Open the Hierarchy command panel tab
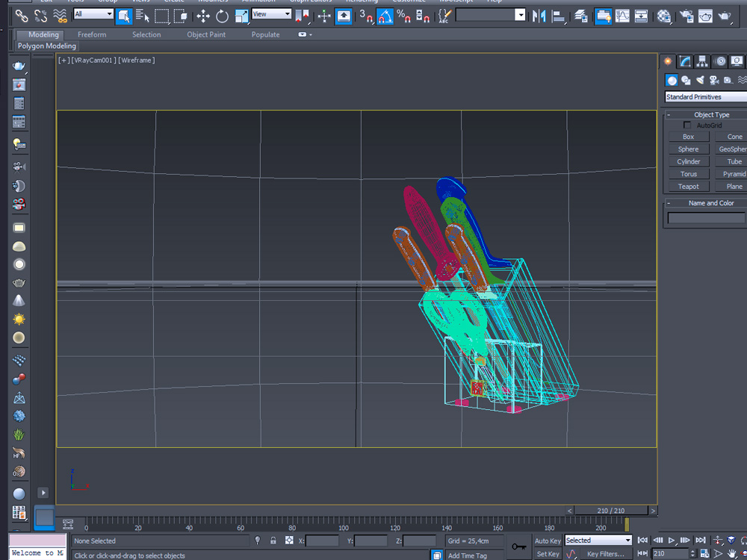 click(x=702, y=61)
